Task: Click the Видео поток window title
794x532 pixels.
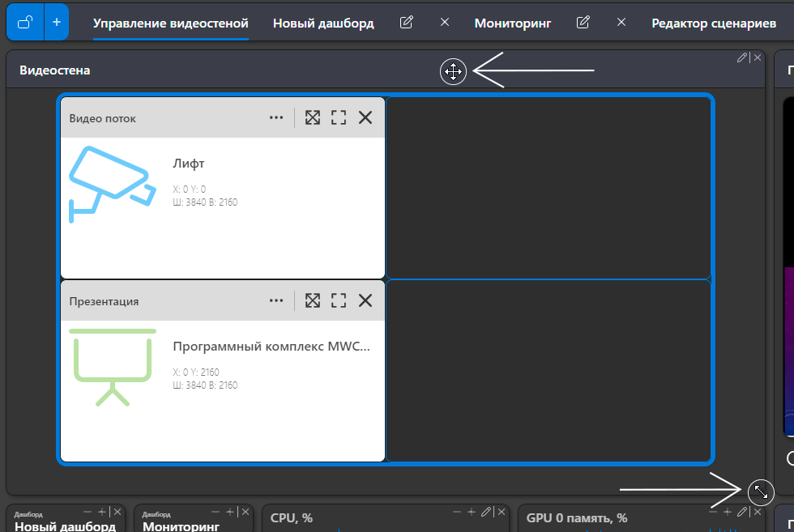Action: coord(103,118)
